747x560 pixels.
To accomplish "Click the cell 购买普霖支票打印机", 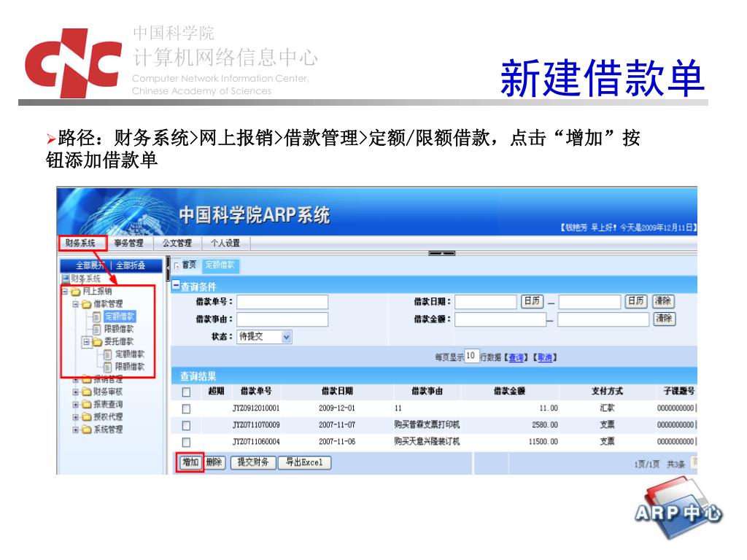I will [427, 425].
